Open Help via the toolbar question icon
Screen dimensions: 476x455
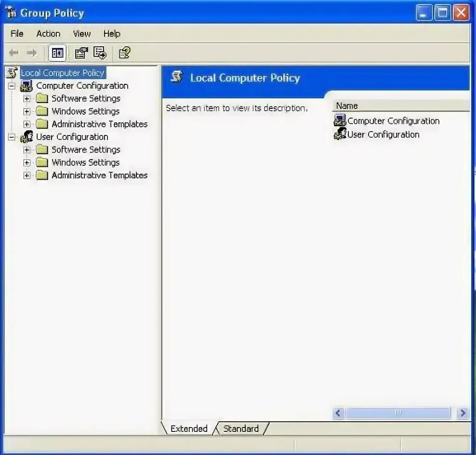tap(124, 53)
